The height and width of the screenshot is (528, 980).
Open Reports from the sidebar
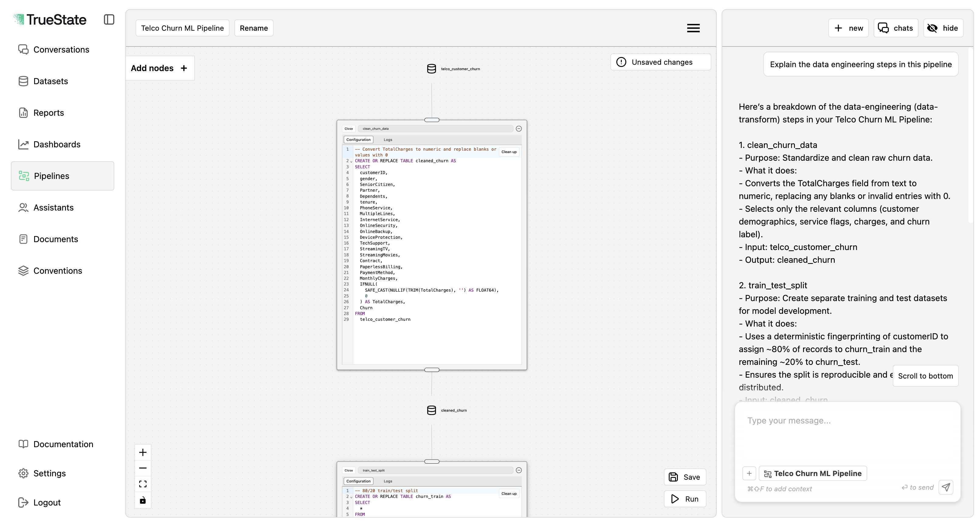click(x=48, y=112)
